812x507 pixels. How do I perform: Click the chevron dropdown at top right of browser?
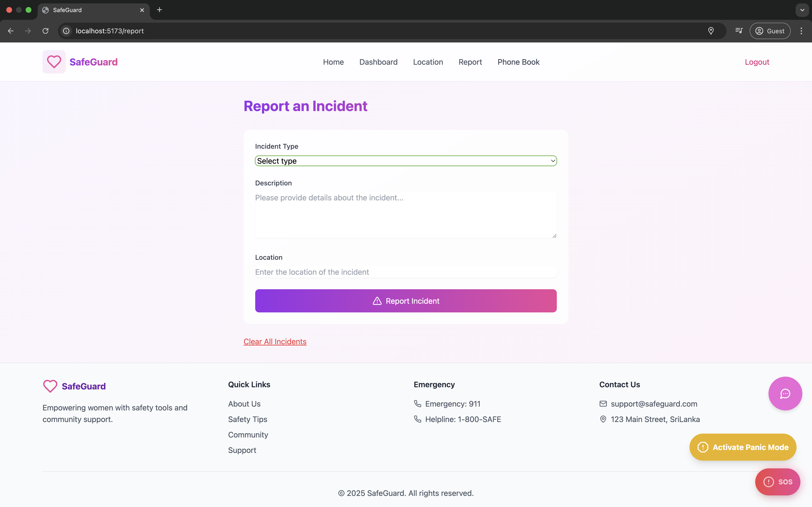[x=802, y=10]
